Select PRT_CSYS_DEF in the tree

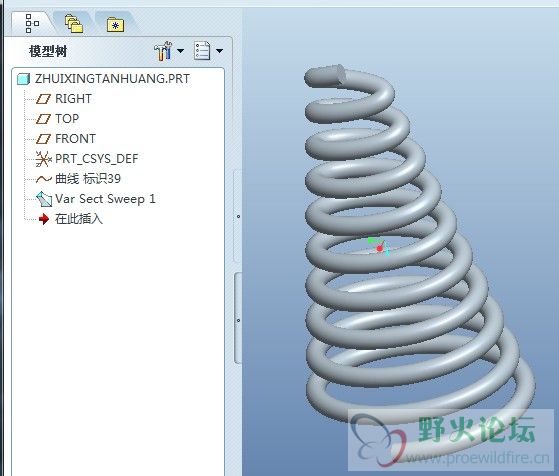click(x=97, y=159)
